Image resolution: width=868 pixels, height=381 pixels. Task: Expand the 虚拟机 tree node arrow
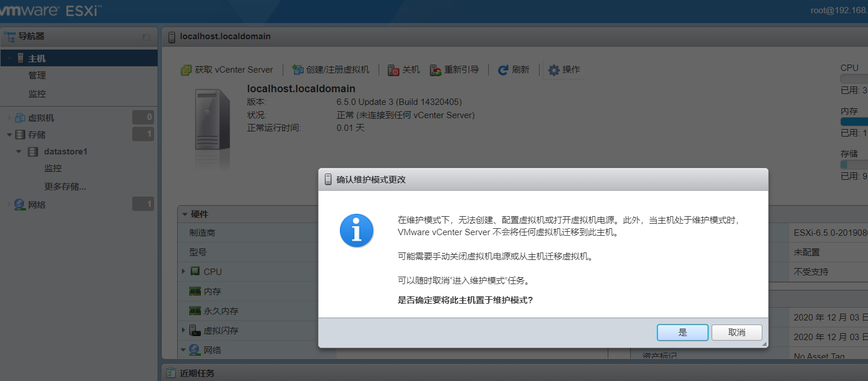(9, 118)
